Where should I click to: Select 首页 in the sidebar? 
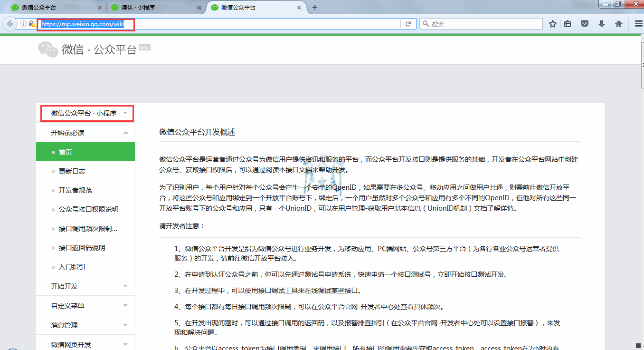[x=85, y=152]
